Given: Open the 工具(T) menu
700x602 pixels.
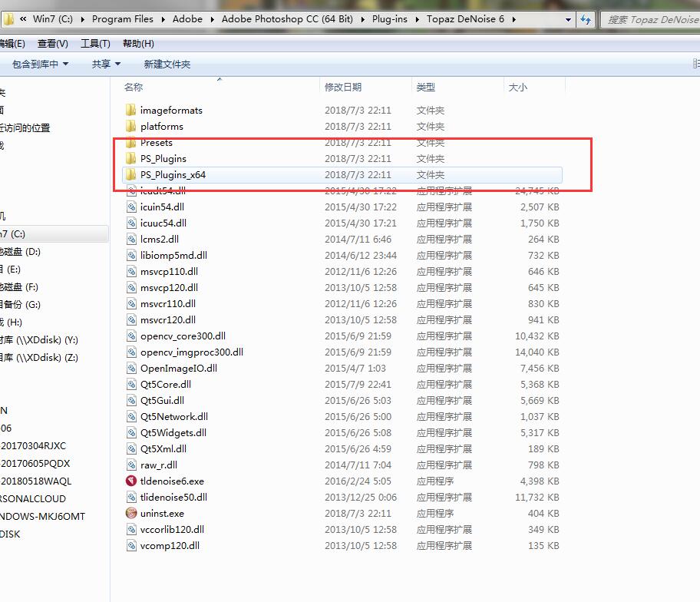Looking at the screenshot, I should [95, 43].
